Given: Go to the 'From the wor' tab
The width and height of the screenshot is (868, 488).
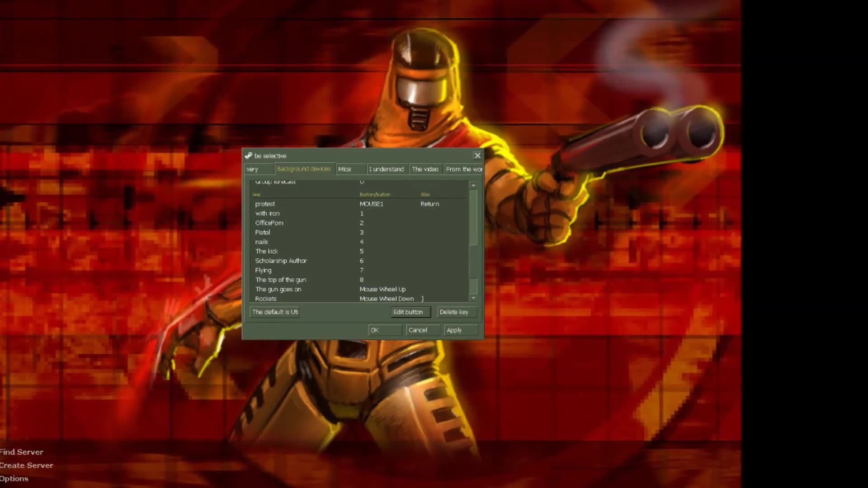Looking at the screenshot, I should click(463, 169).
